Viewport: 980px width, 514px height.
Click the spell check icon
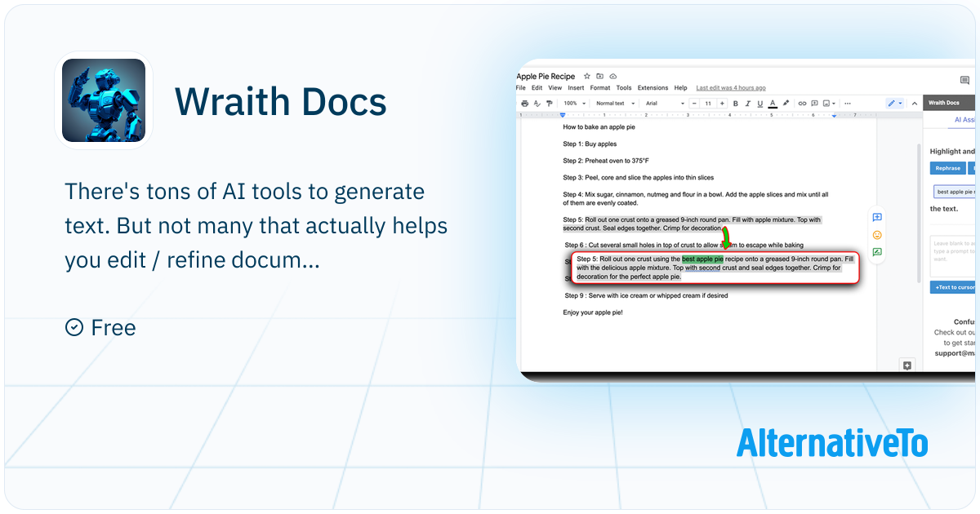(537, 104)
